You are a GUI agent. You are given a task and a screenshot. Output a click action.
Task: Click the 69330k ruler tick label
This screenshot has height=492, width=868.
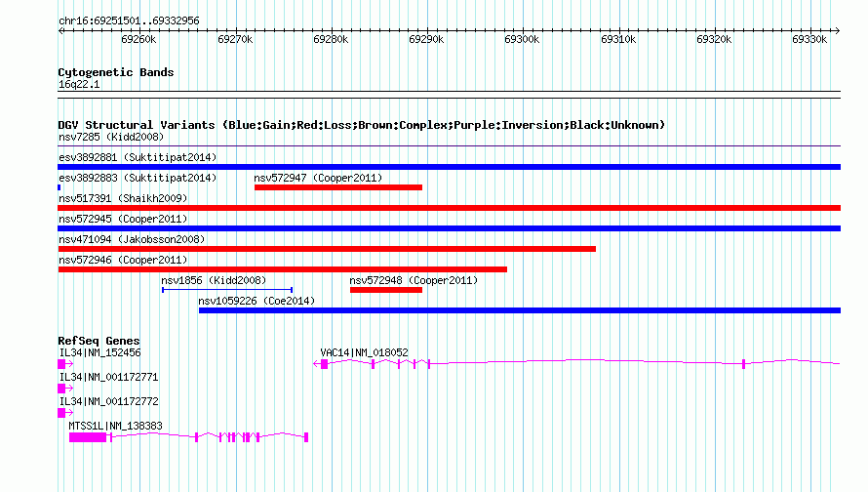[809, 39]
